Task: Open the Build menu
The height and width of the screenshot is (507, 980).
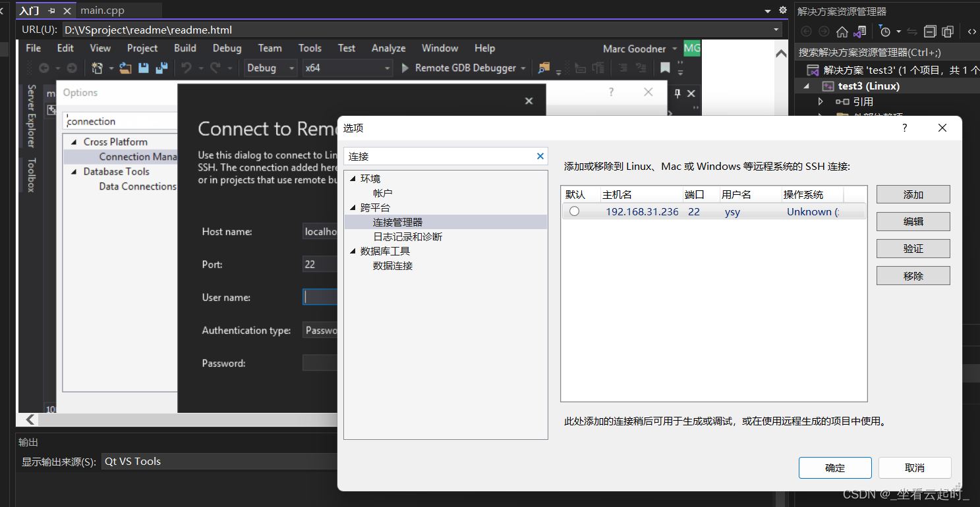Action: pos(185,47)
